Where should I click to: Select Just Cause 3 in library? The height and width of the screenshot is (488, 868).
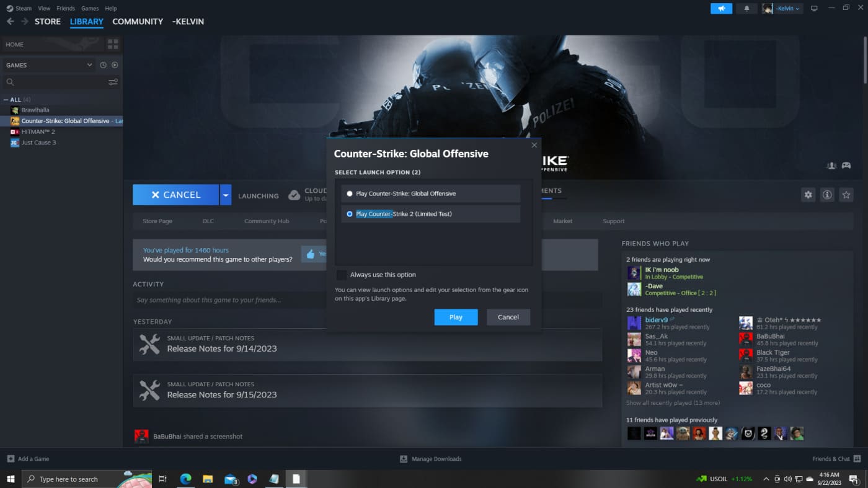pos(38,143)
